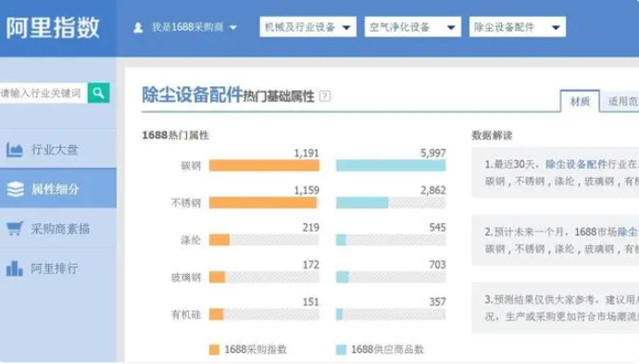The height and width of the screenshot is (364, 639).
Task: Switch to the 材质 tab
Action: coord(580,101)
